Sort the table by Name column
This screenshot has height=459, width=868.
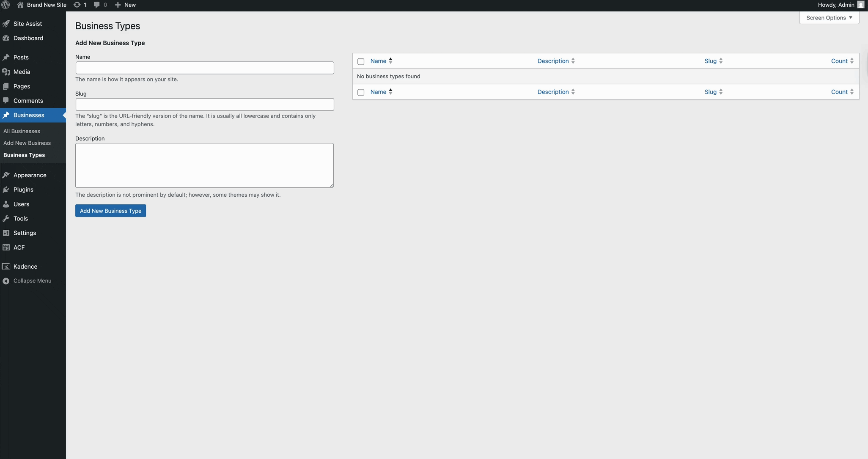point(378,60)
